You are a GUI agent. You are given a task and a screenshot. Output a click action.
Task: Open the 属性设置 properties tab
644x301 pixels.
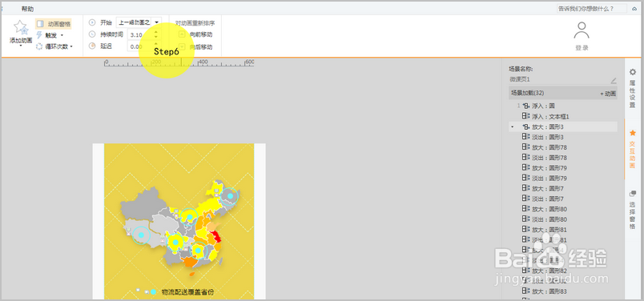coord(633,88)
